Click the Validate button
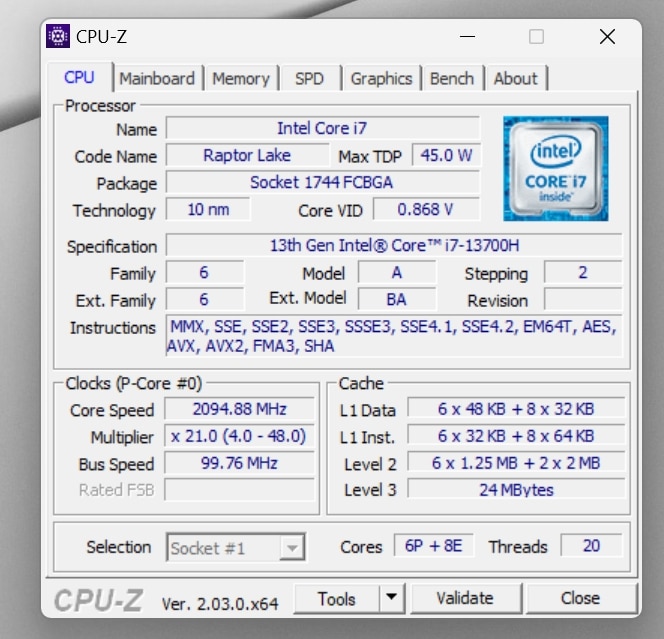 [465, 598]
